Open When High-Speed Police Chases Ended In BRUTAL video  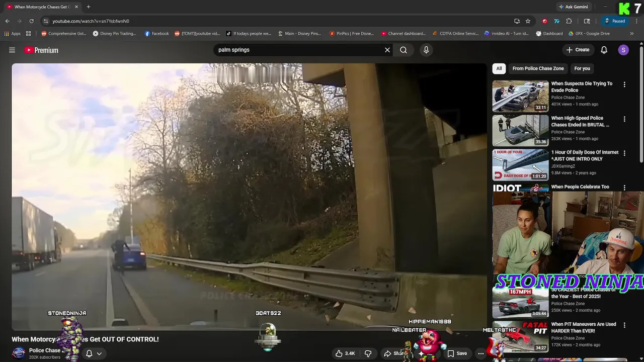point(580,121)
